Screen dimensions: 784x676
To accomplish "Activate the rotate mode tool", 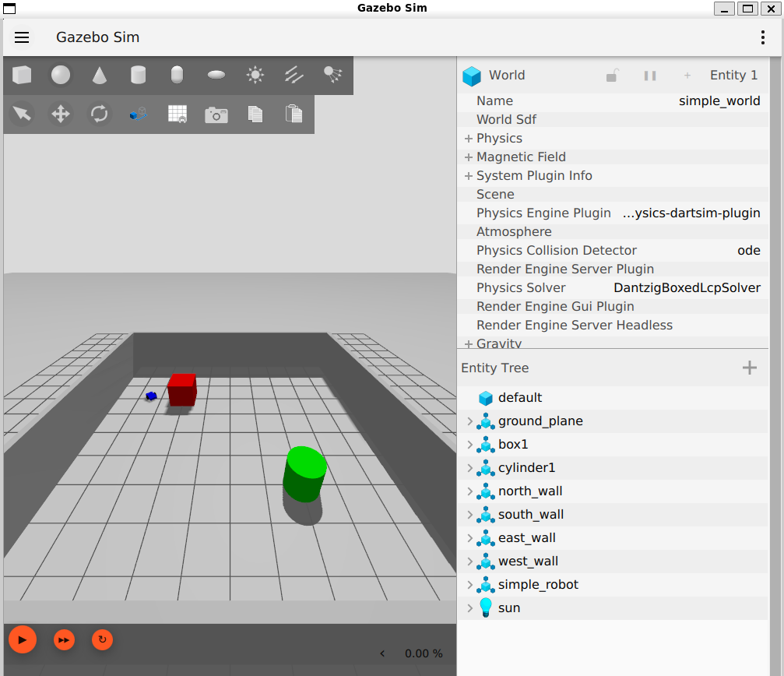I will tap(100, 114).
